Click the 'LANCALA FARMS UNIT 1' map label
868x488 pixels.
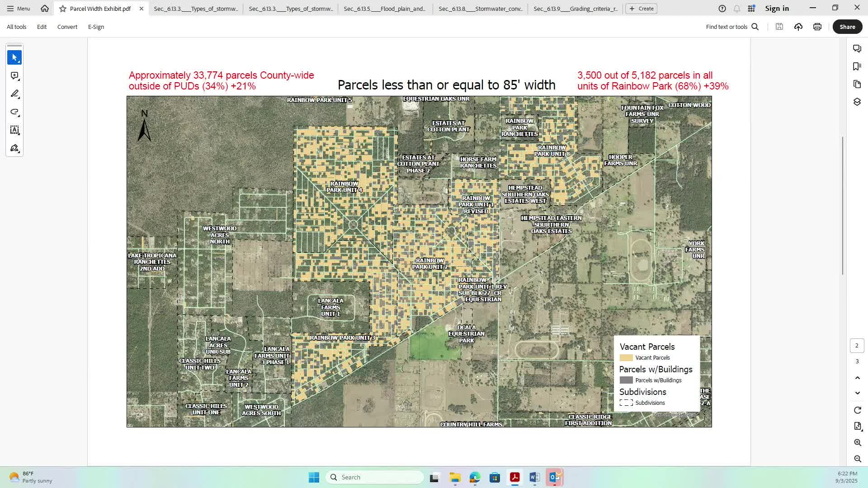coord(330,307)
